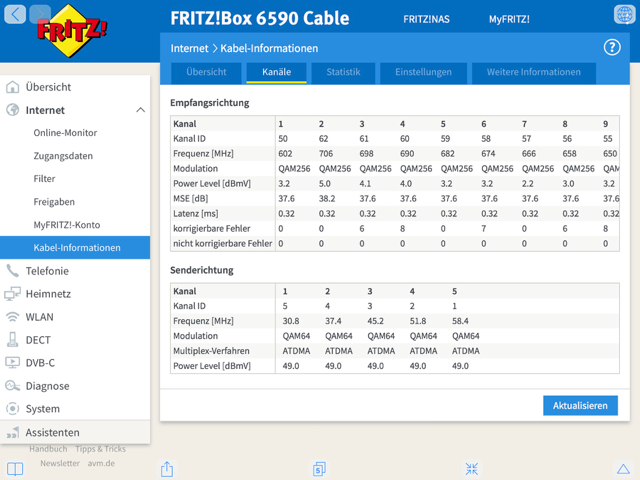Image resolution: width=640 pixels, height=480 pixels.
Task: Open the MyFRITZ! link in header
Action: (509, 19)
